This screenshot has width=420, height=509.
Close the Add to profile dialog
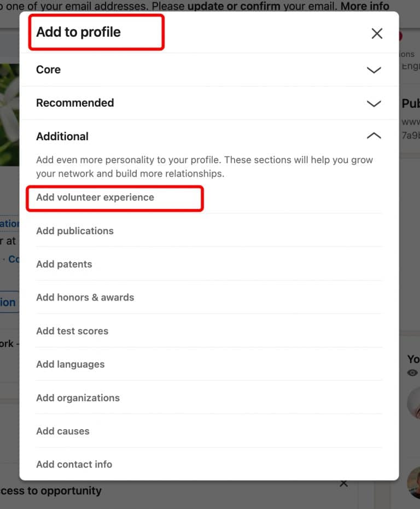click(377, 33)
